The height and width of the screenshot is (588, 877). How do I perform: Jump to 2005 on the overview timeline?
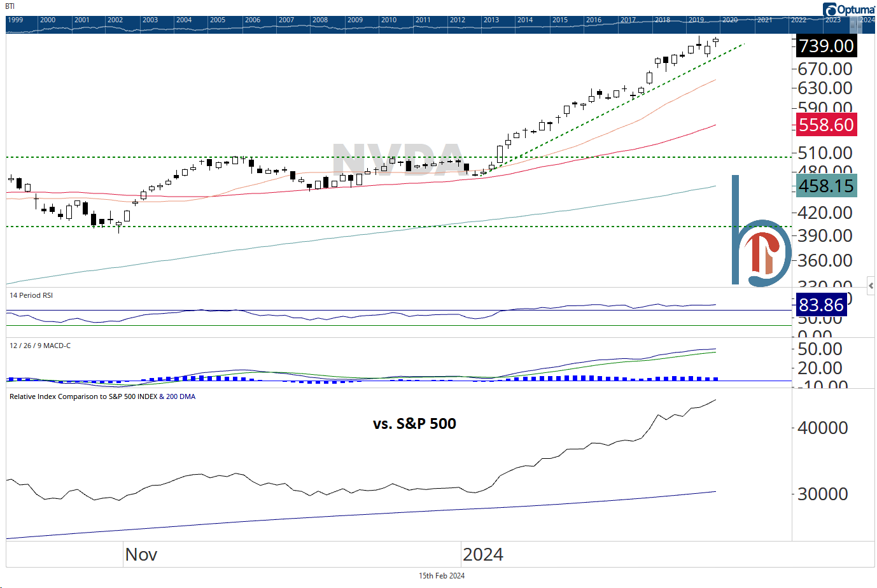click(x=218, y=20)
